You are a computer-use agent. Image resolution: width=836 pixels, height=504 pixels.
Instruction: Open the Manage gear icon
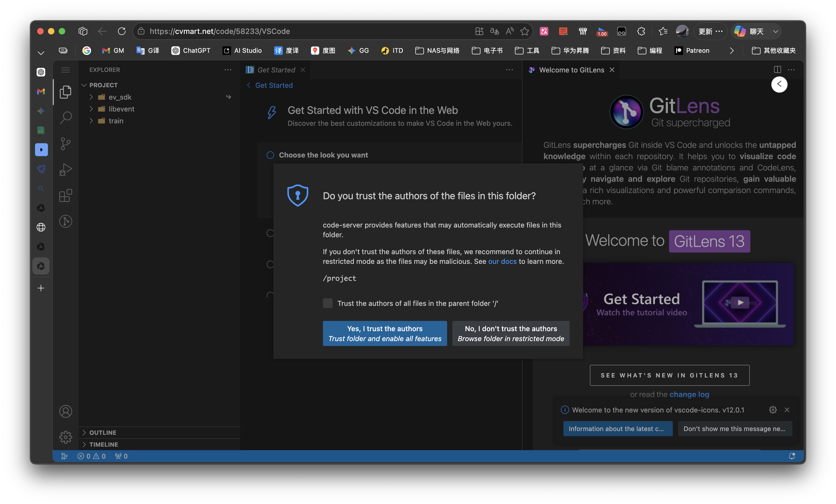click(65, 437)
